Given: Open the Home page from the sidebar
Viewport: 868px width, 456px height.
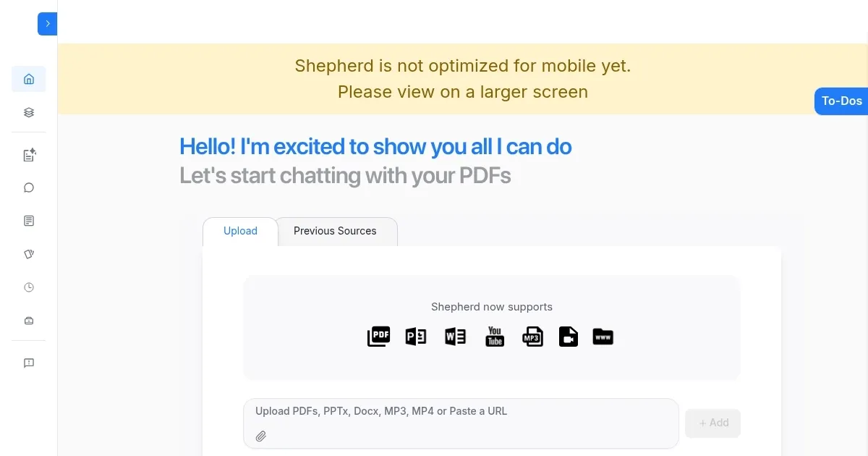Looking at the screenshot, I should tap(28, 79).
